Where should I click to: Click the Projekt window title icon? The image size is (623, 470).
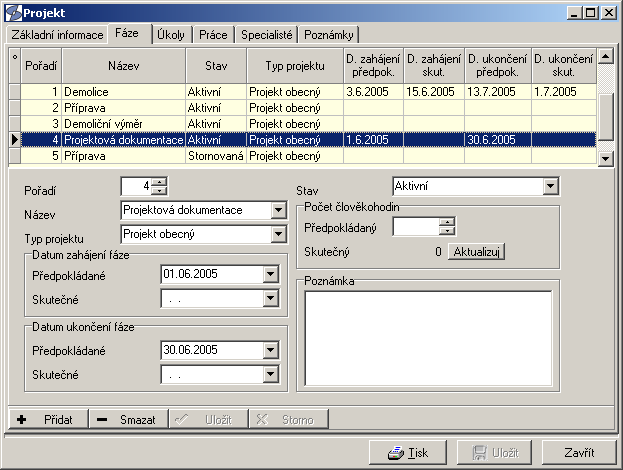pos(10,11)
